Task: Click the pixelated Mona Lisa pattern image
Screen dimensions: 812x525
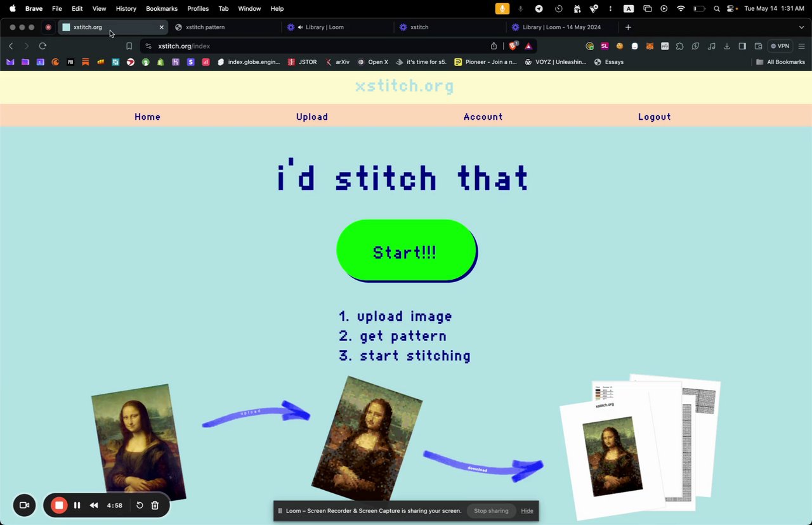Action: tap(367, 439)
